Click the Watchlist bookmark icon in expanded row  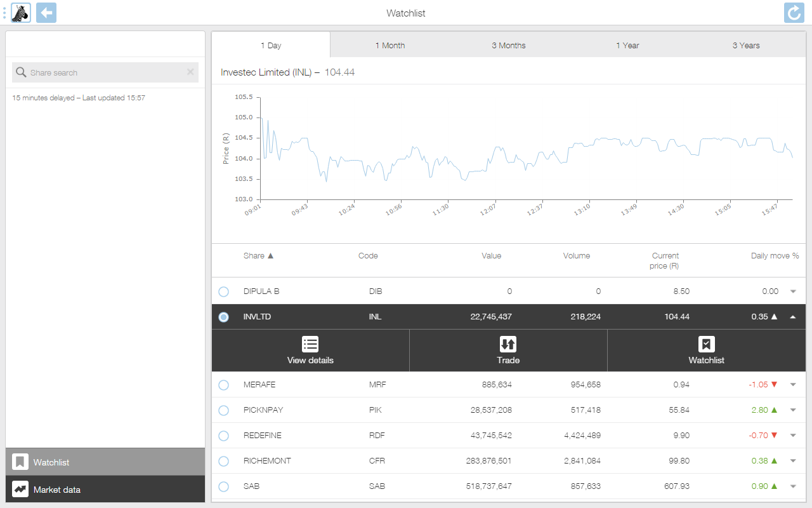[707, 344]
